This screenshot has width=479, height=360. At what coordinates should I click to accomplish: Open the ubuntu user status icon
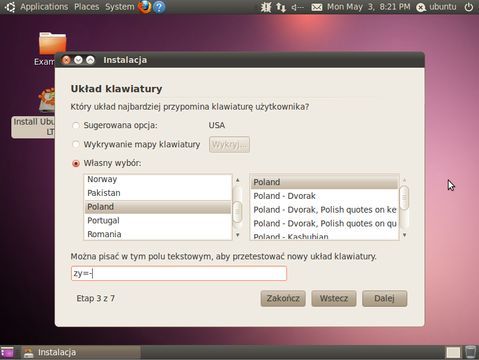tap(421, 7)
